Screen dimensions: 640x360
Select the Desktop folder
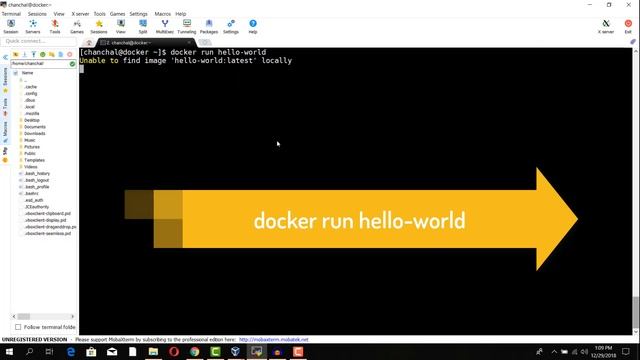pos(31,120)
